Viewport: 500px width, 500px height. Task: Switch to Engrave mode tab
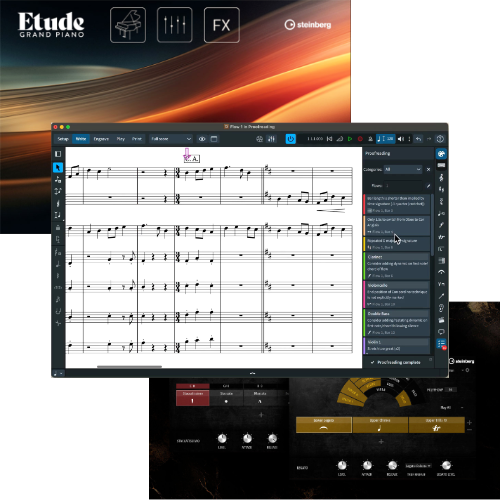[101, 139]
